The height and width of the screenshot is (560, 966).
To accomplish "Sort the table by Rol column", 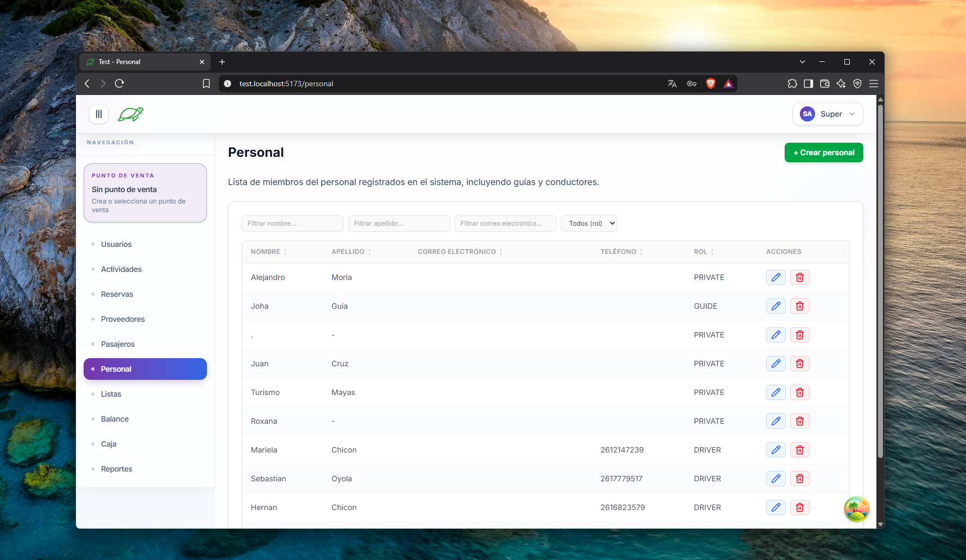I will click(704, 252).
